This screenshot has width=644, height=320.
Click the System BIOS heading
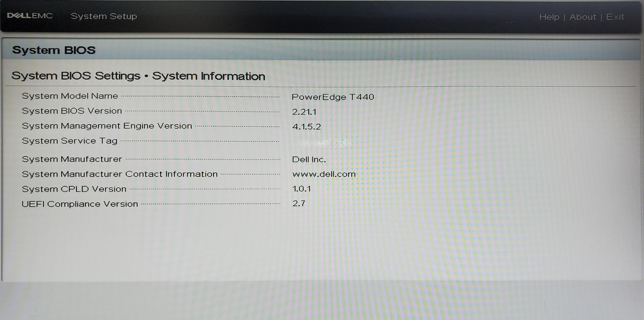[x=54, y=50]
